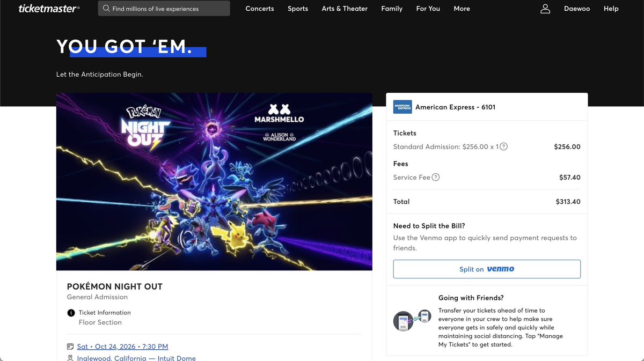Click the YOU GOT 'EM. heading

click(x=125, y=47)
